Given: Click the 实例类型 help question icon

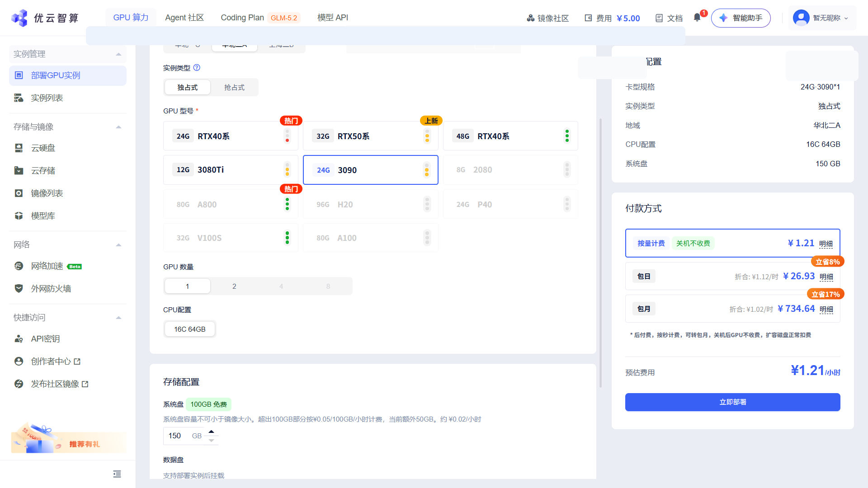Looking at the screenshot, I should click(197, 68).
